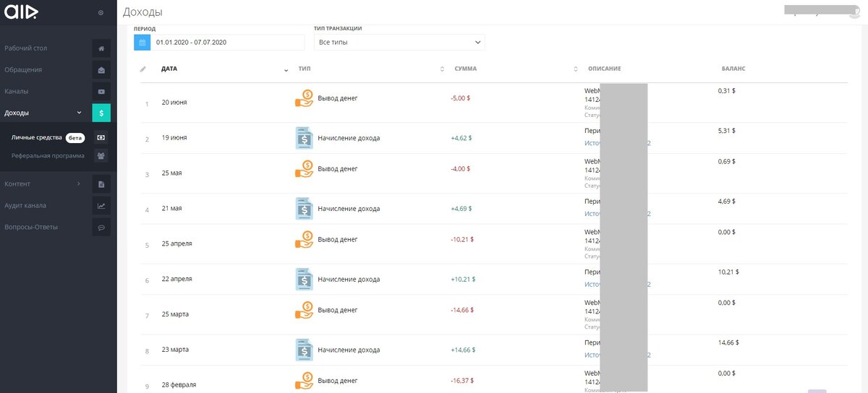Click the Описание column header
Image resolution: width=868 pixels, height=393 pixels.
click(605, 69)
